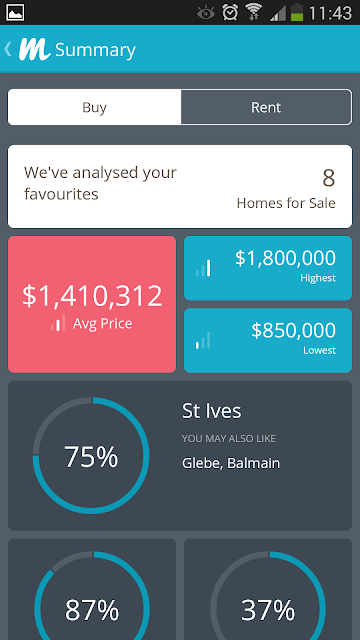Tap the 87% circular progress ring
The image size is (360, 640).
tap(92, 596)
